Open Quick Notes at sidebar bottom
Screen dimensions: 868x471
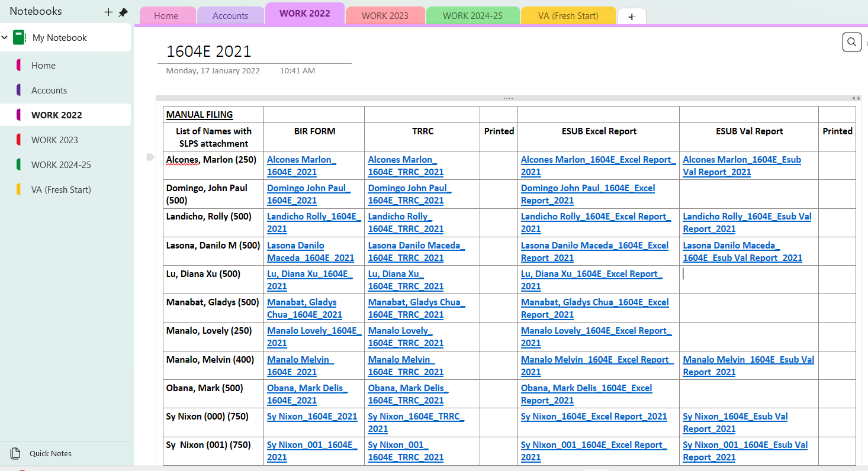tap(50, 453)
